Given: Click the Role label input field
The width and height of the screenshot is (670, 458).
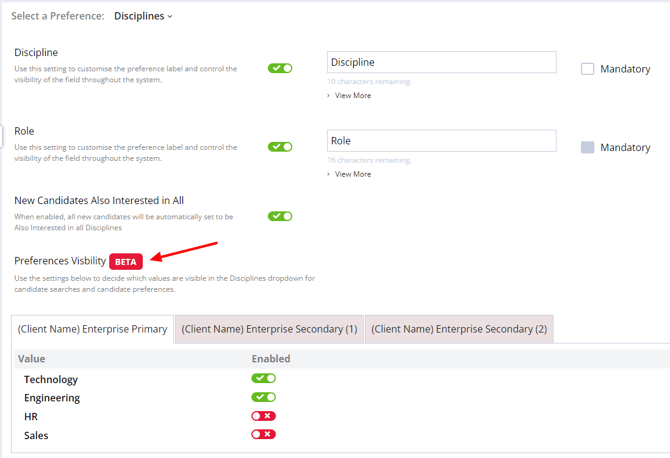Looking at the screenshot, I should pyautogui.click(x=441, y=141).
